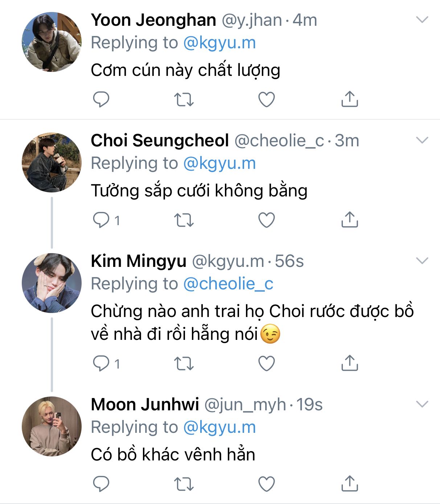Reply to Yoon Jeonghan's tweet
The width and height of the screenshot is (440, 504).
click(x=101, y=99)
